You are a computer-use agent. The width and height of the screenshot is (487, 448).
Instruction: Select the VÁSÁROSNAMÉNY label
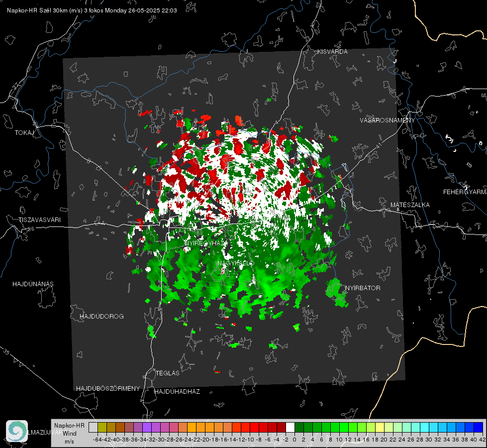coord(388,120)
